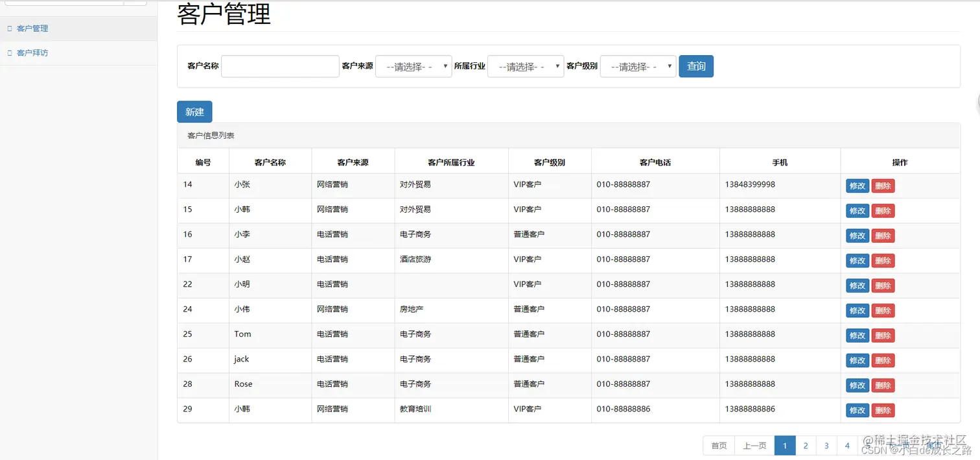
Task: Click the customer name Tom
Action: pos(242,334)
